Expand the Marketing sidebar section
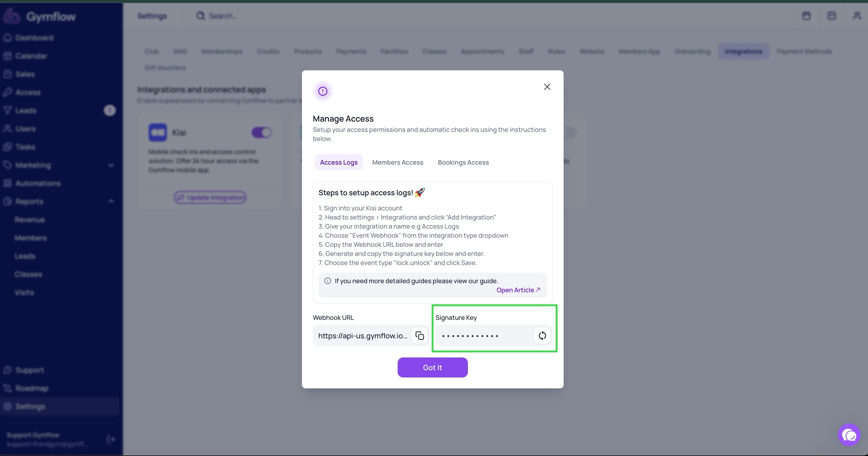The height and width of the screenshot is (456, 868). click(111, 165)
